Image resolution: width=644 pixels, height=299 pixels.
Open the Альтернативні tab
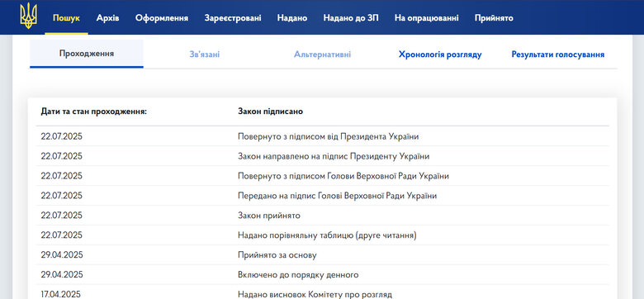click(322, 55)
